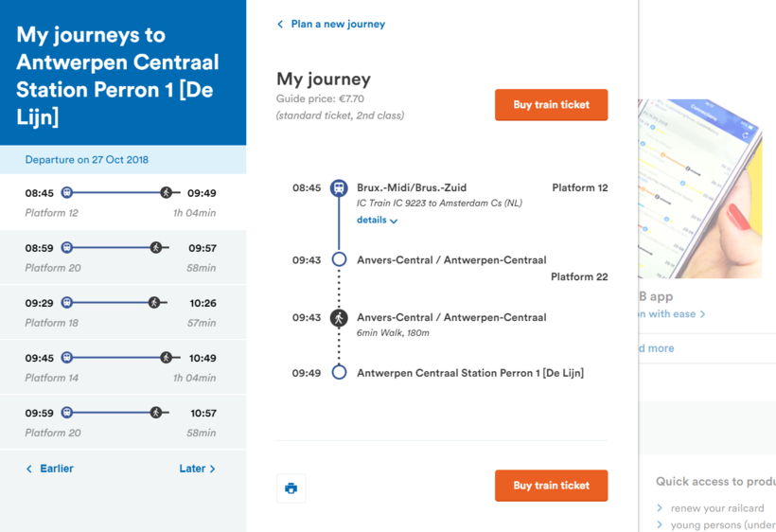Click walking icon of the 09:59 journey

156,413
